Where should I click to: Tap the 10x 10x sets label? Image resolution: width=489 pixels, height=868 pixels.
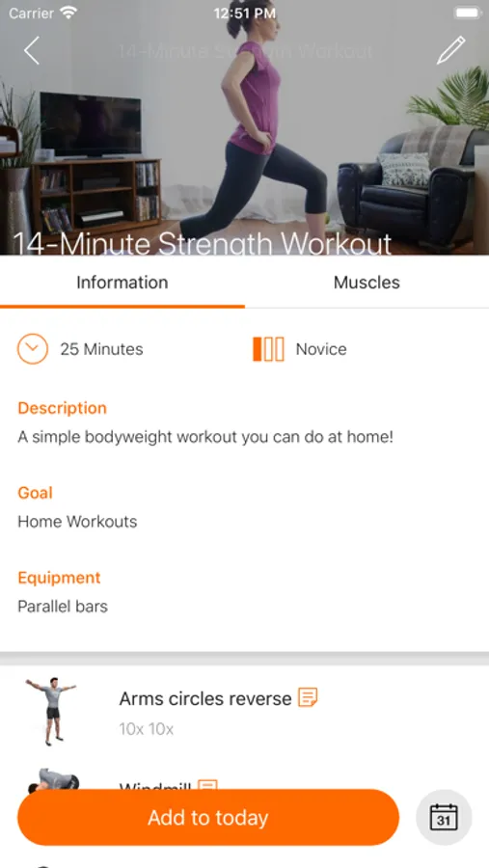[147, 729]
